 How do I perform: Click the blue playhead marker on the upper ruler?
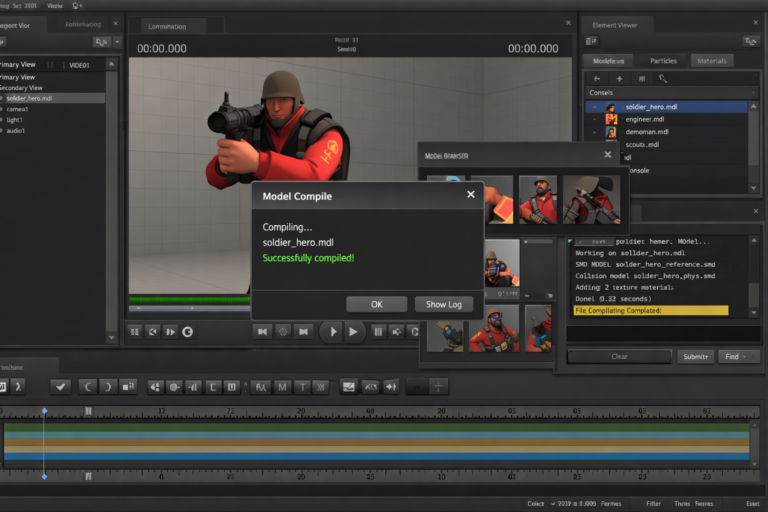(x=45, y=411)
